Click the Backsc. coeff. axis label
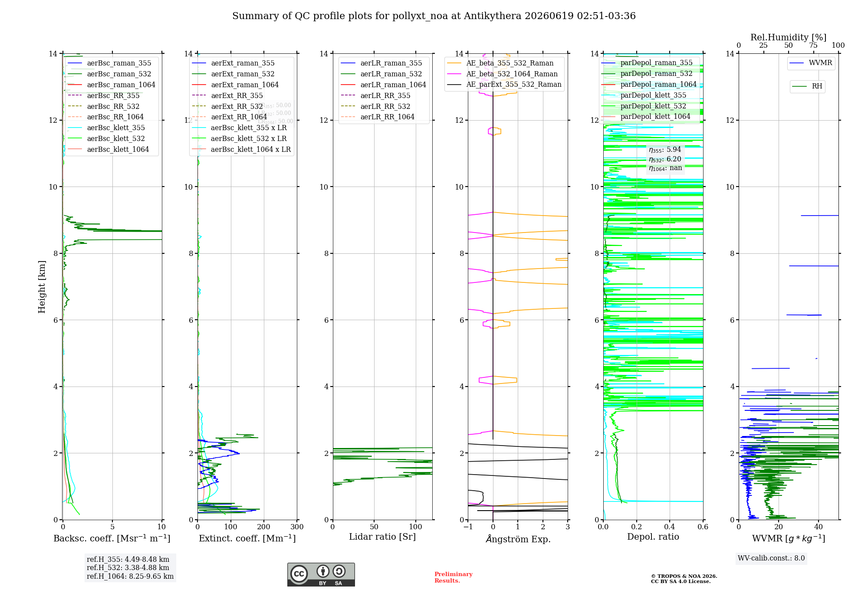Screen dimensions: 868x590 coord(112,538)
